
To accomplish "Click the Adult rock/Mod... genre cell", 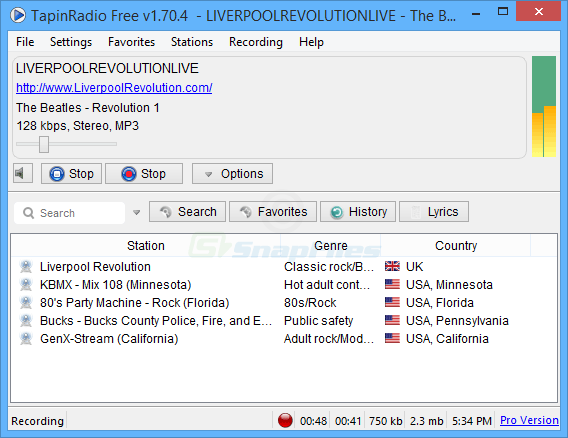I will [x=329, y=339].
